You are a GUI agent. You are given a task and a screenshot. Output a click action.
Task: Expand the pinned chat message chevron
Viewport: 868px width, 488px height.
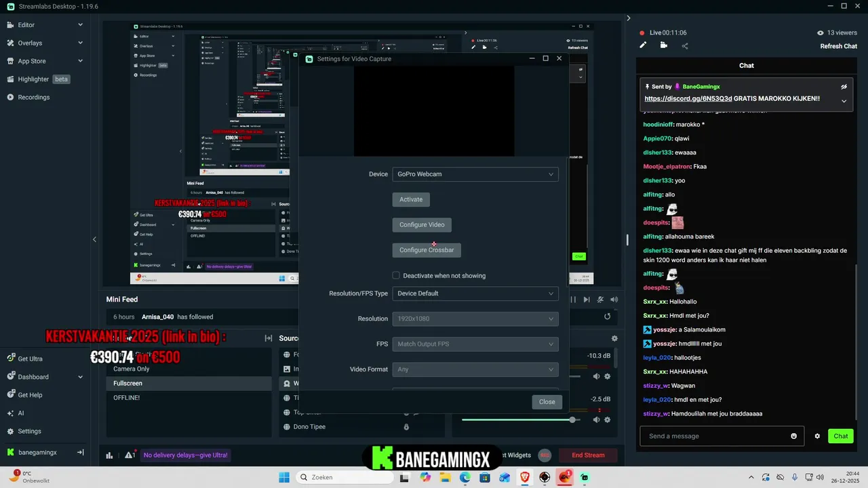tap(844, 101)
